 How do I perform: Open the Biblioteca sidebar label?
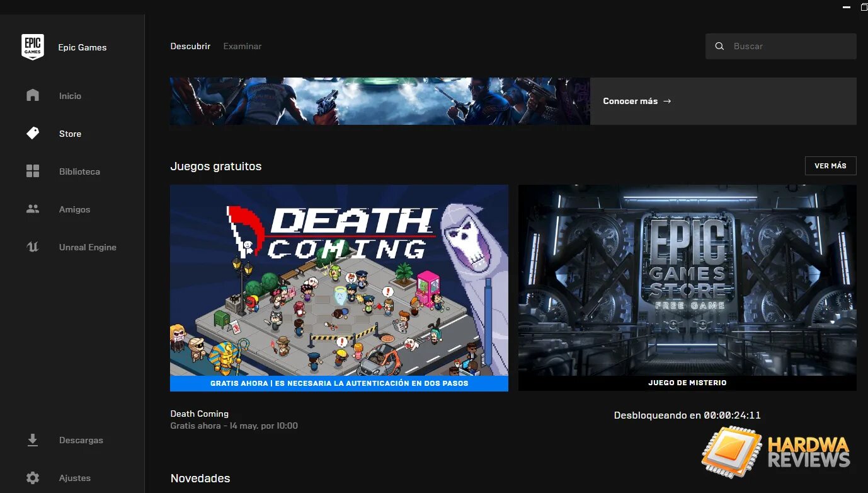pos(79,171)
